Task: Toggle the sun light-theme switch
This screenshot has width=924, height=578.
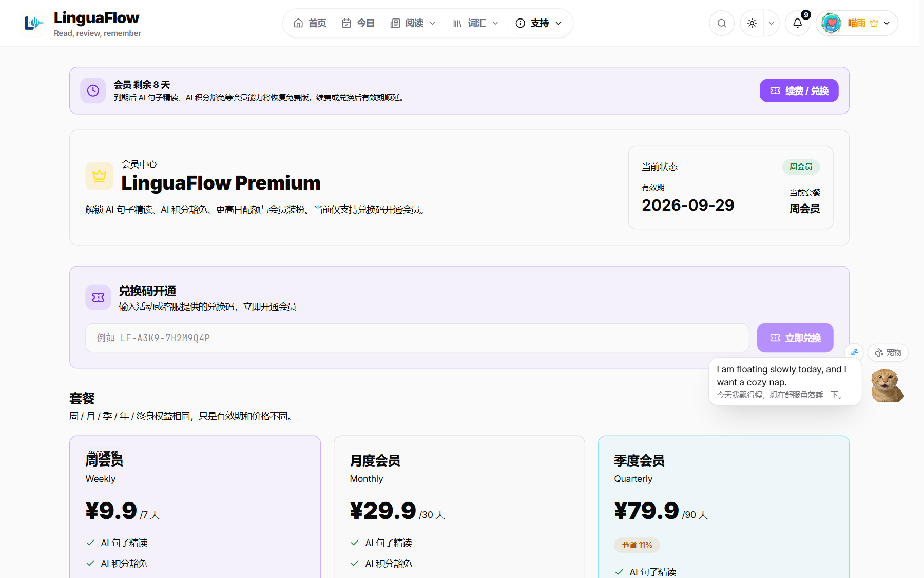Action: click(x=752, y=23)
